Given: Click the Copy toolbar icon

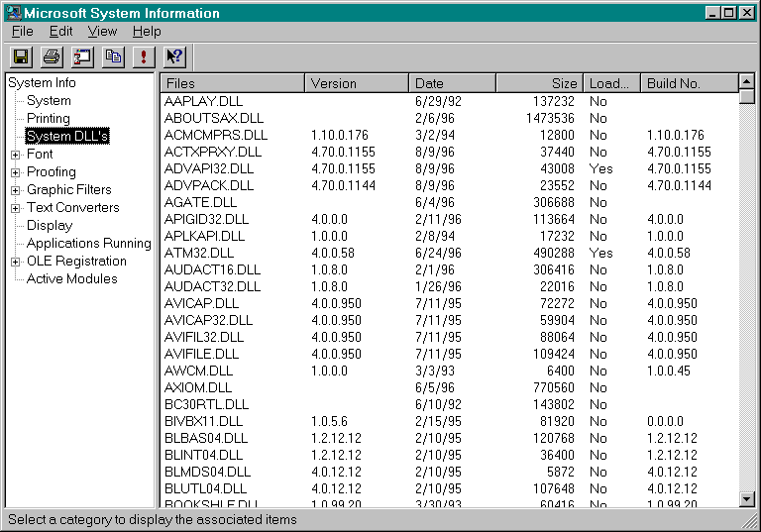Looking at the screenshot, I should (x=113, y=57).
